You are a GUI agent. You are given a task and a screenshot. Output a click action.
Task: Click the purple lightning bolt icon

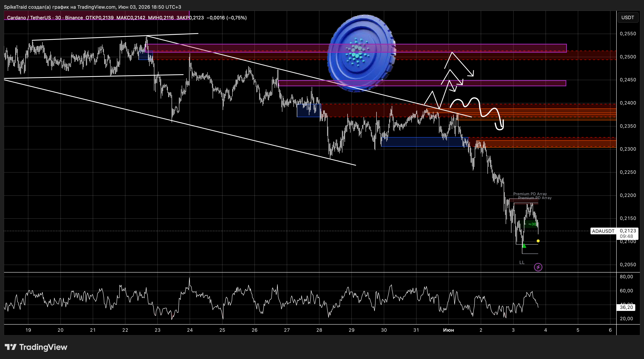click(538, 267)
